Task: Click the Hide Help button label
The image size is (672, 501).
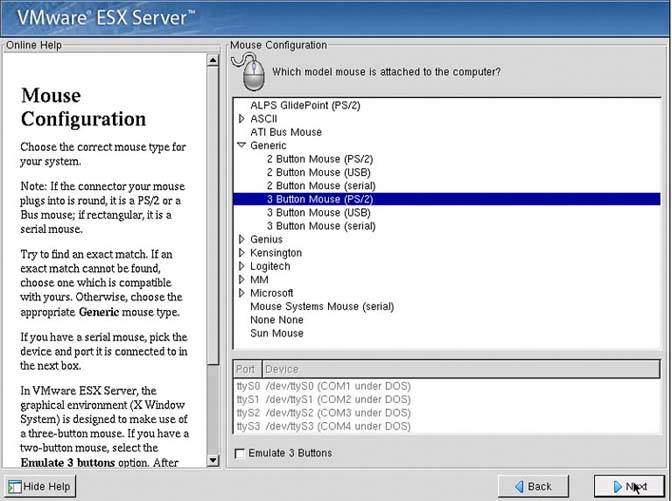Action: pyautogui.click(x=46, y=487)
